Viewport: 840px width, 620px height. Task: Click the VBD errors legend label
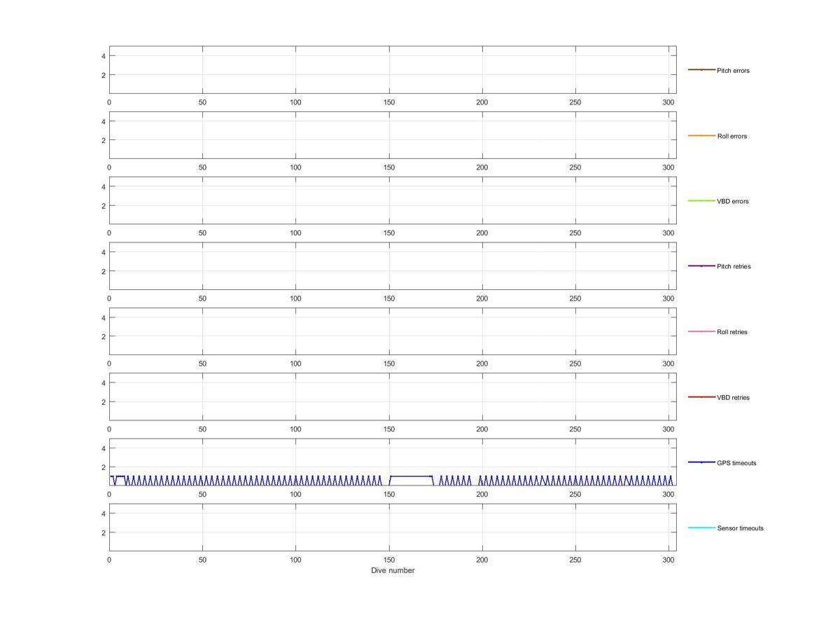point(732,201)
